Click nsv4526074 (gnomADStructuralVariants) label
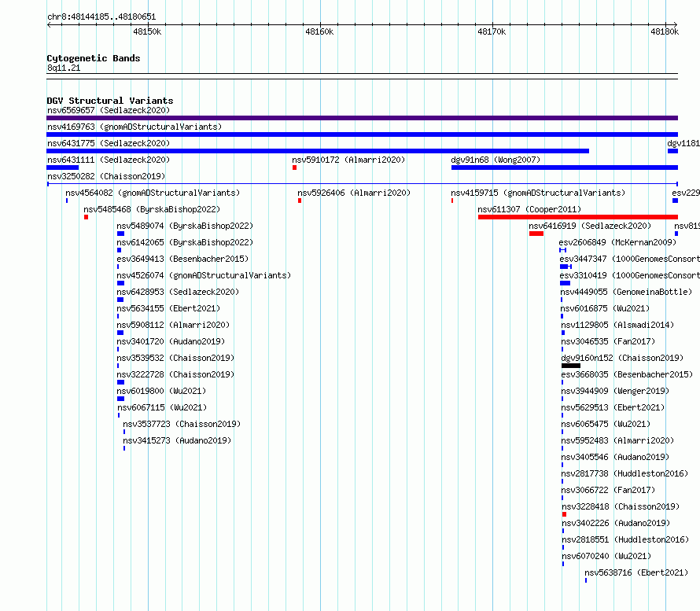 [204, 275]
